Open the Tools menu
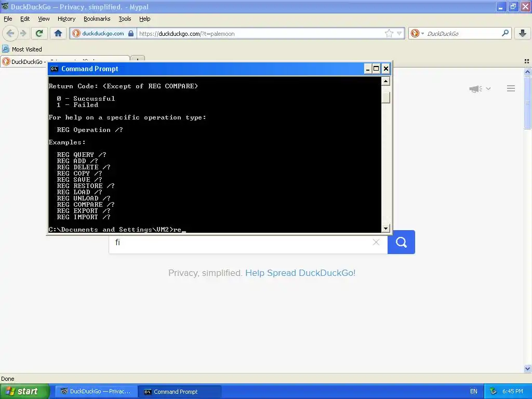Screen dimensions: 532x399 pos(125,19)
